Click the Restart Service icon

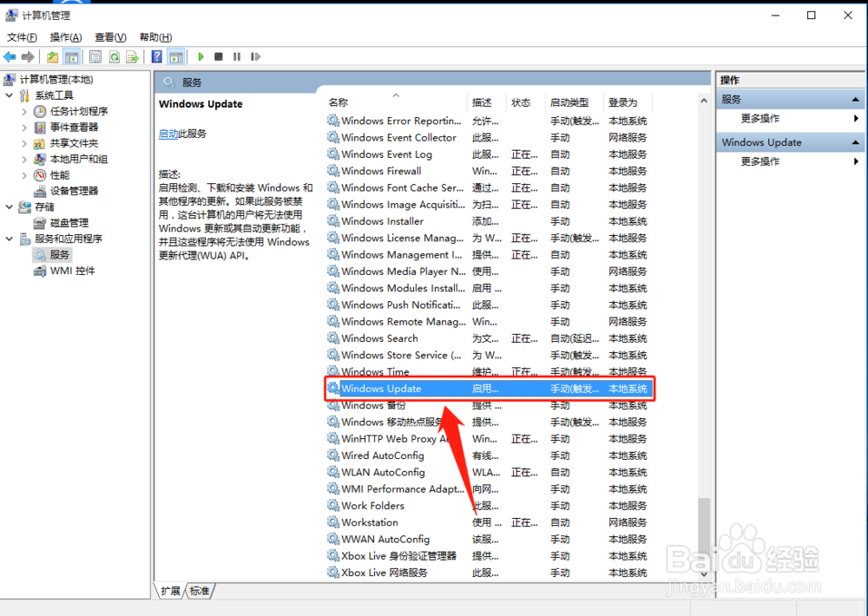pyautogui.click(x=255, y=56)
